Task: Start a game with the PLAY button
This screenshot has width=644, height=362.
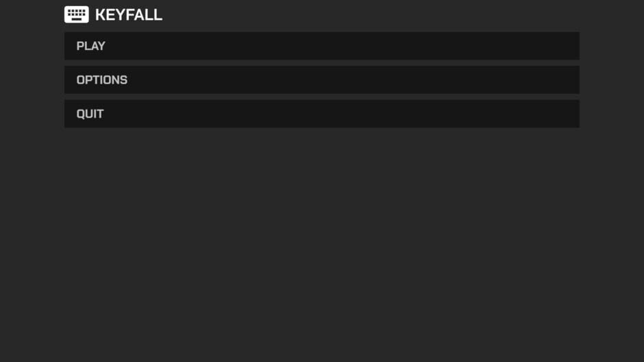Action: coord(321,46)
